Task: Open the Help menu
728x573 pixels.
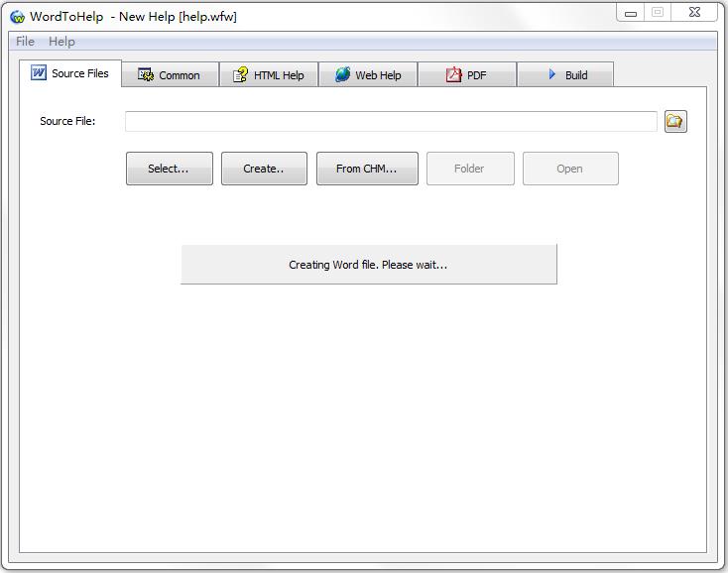Action: point(61,42)
